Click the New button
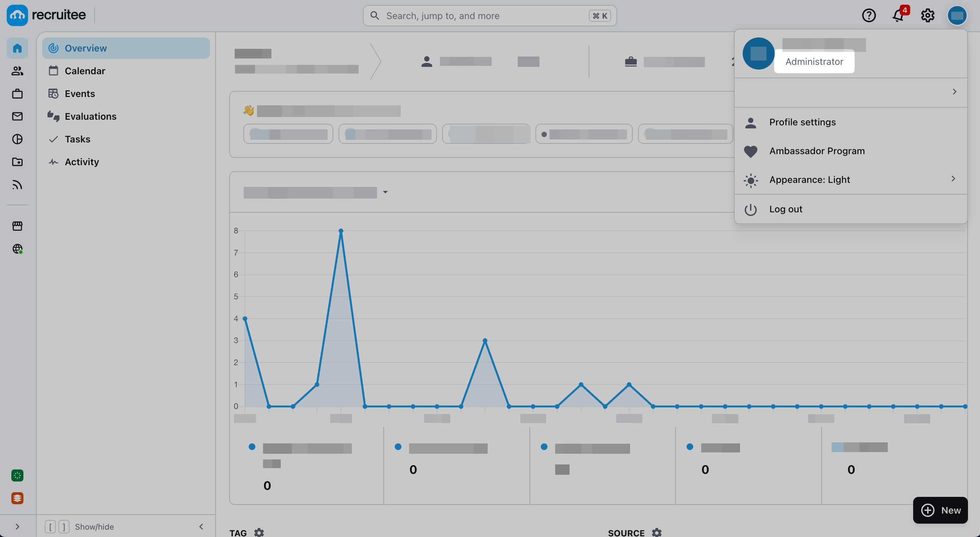 (940, 510)
